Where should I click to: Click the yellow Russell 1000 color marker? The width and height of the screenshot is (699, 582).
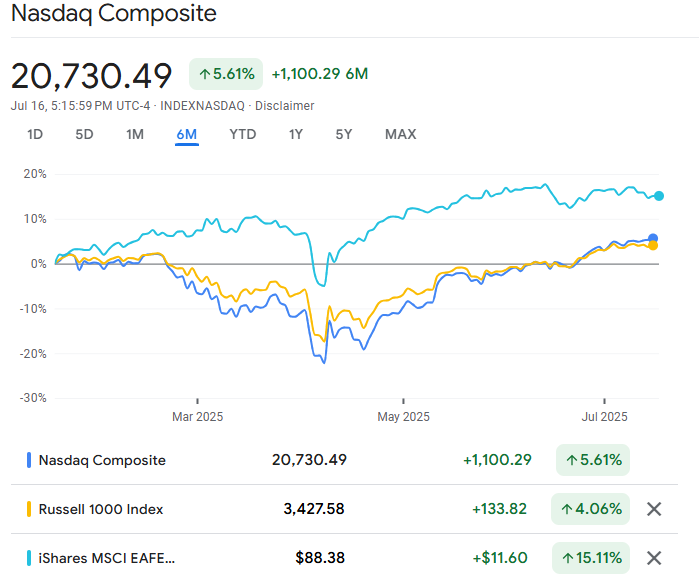[29, 509]
